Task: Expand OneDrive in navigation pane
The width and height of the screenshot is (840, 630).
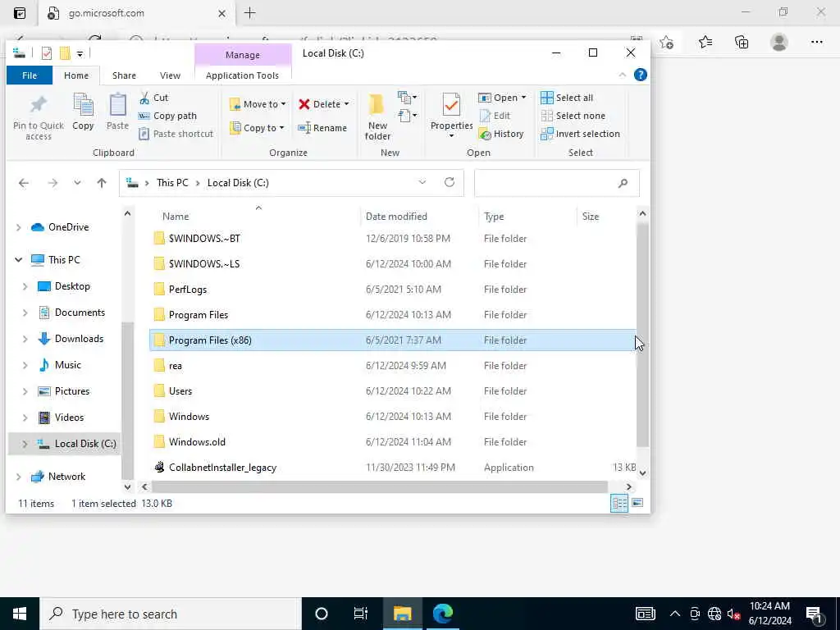Action: [18, 227]
